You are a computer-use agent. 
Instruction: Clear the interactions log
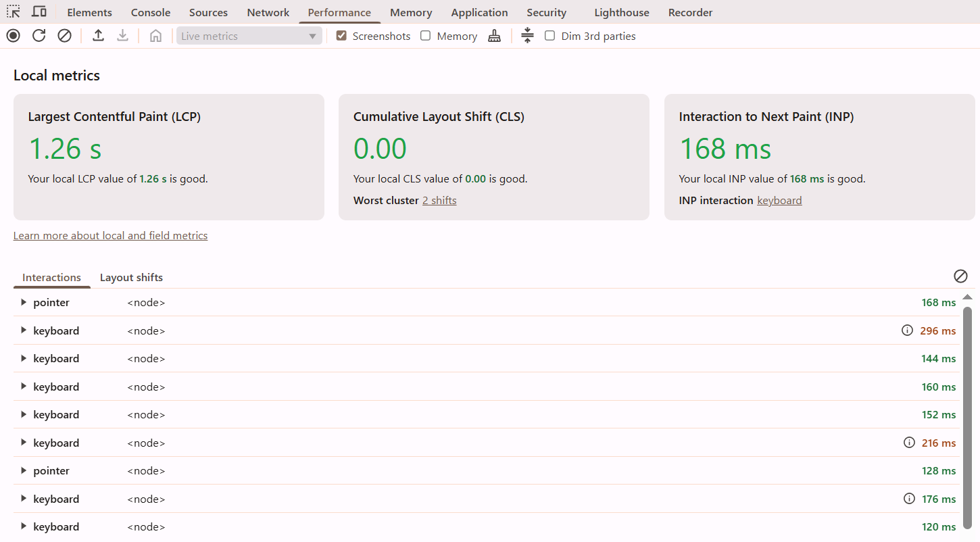[x=961, y=276]
